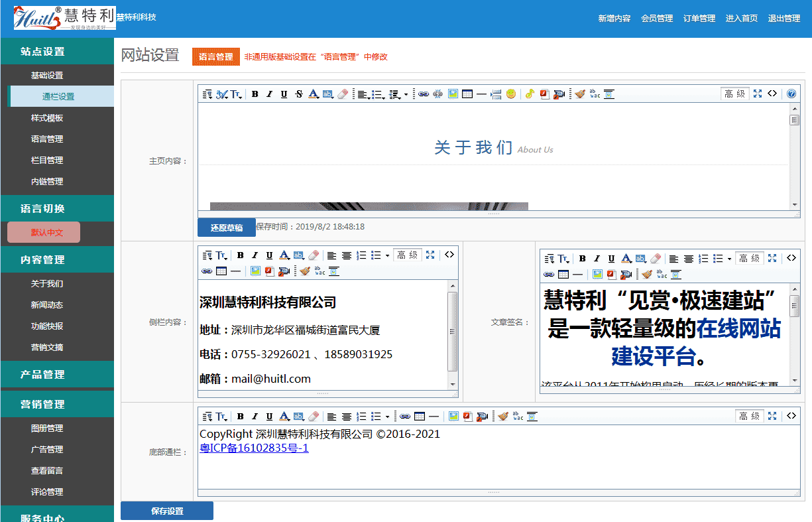The width and height of the screenshot is (812, 522).
Task: Toggle 高级 advanced mode in 主页内容 editor
Action: (x=735, y=94)
